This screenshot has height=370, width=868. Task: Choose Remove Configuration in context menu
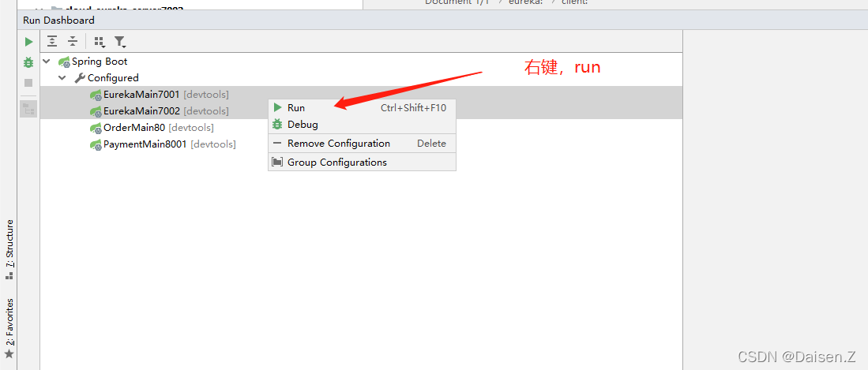[362, 144]
